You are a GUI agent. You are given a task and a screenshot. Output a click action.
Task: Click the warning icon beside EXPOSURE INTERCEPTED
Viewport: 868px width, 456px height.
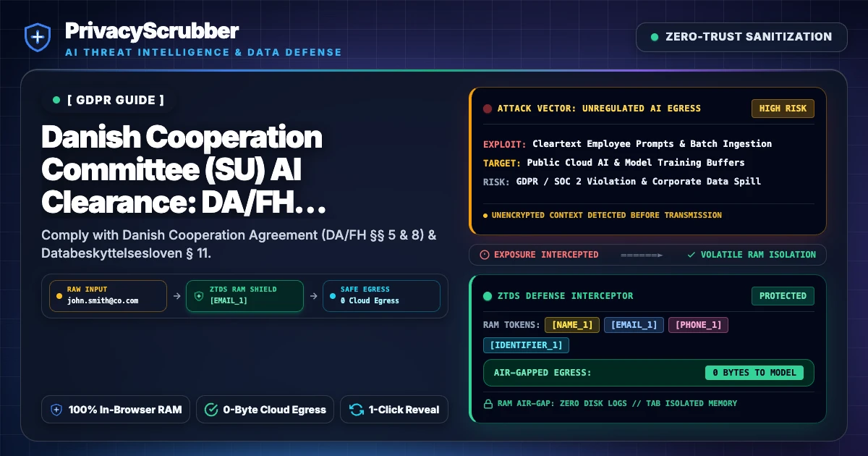point(485,255)
